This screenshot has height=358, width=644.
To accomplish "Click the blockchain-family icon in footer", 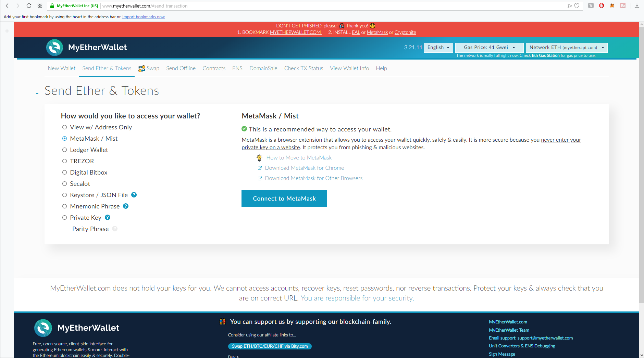I will [x=223, y=322].
